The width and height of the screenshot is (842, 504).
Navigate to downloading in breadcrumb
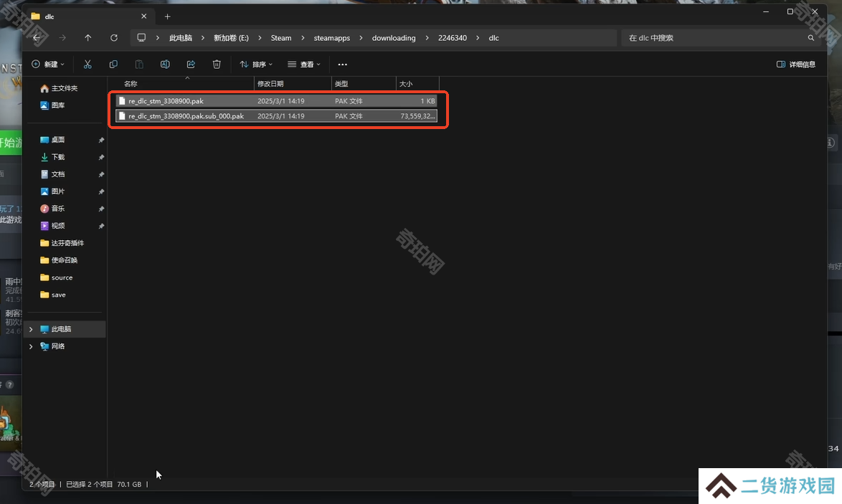(x=394, y=38)
